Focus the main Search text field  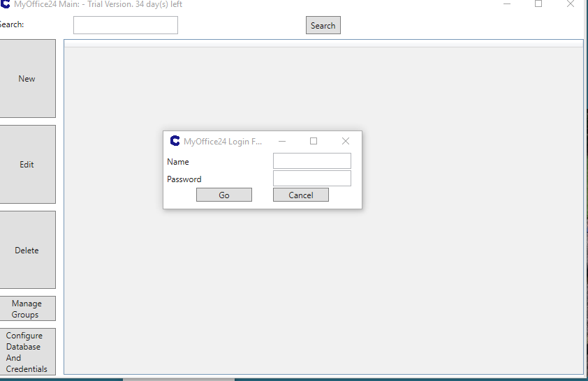pos(126,25)
